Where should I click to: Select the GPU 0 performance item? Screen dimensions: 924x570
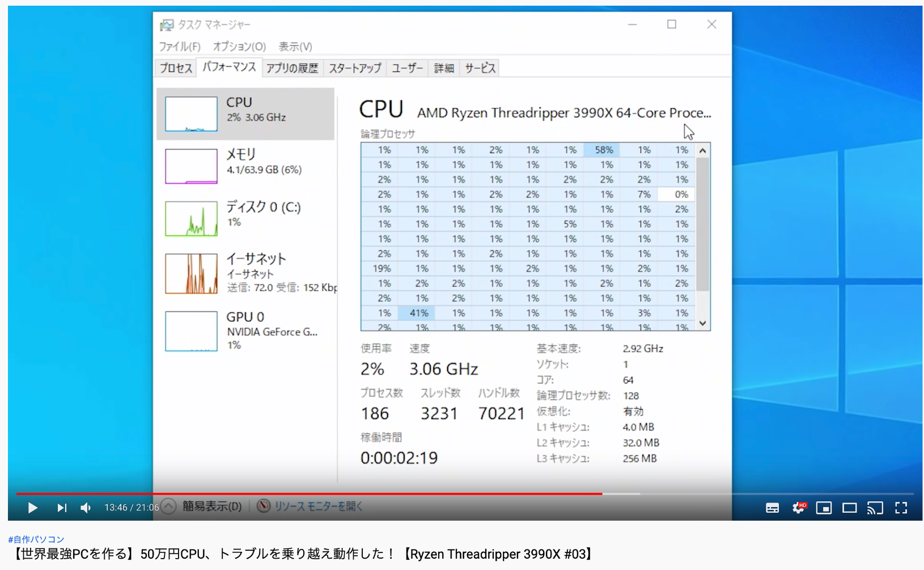pyautogui.click(x=245, y=331)
